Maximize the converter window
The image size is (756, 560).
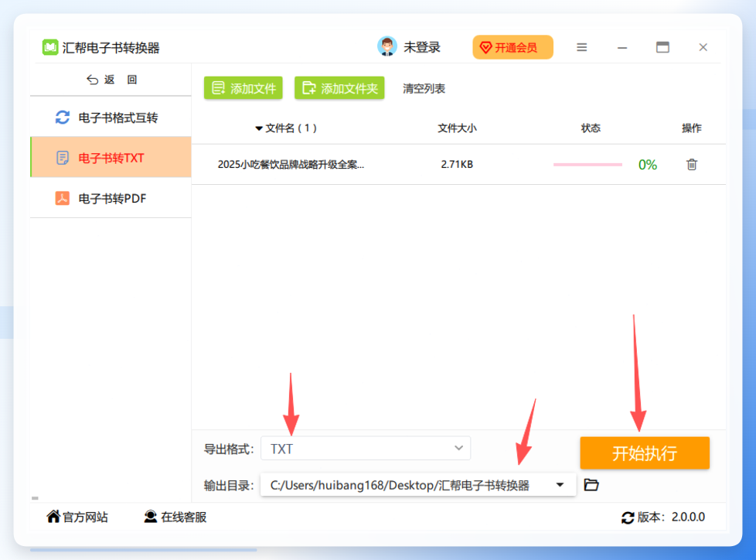tap(662, 47)
